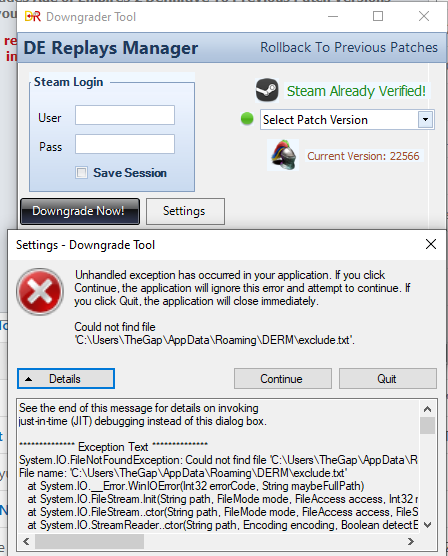Image resolution: width=448 pixels, height=556 pixels.
Task: Click Quit to close the application
Action: [388, 379]
